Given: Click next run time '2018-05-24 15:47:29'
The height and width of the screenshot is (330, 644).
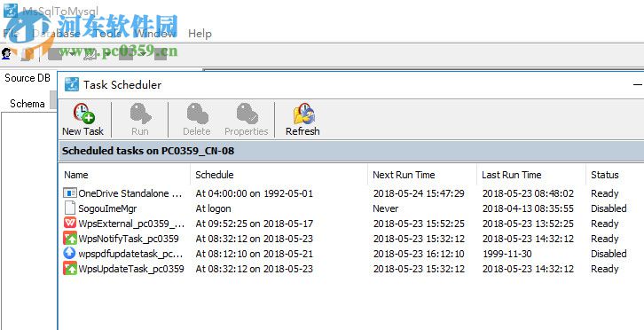Looking at the screenshot, I should [x=419, y=193].
